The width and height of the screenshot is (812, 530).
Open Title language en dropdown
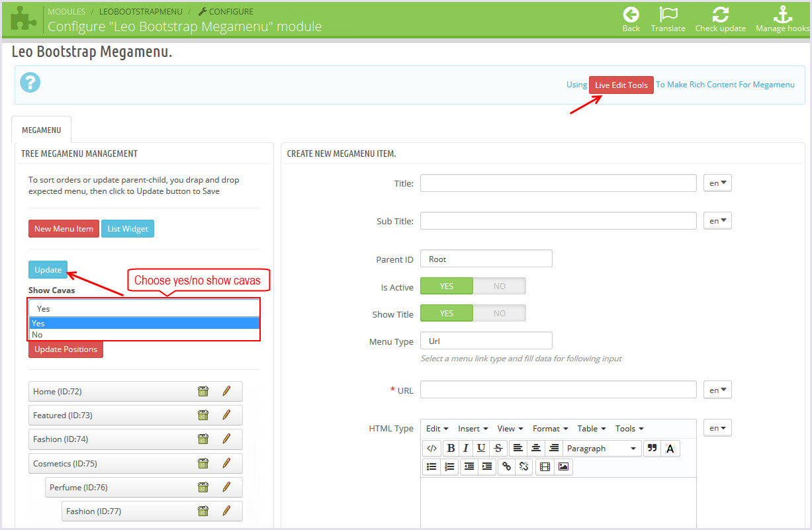(717, 183)
